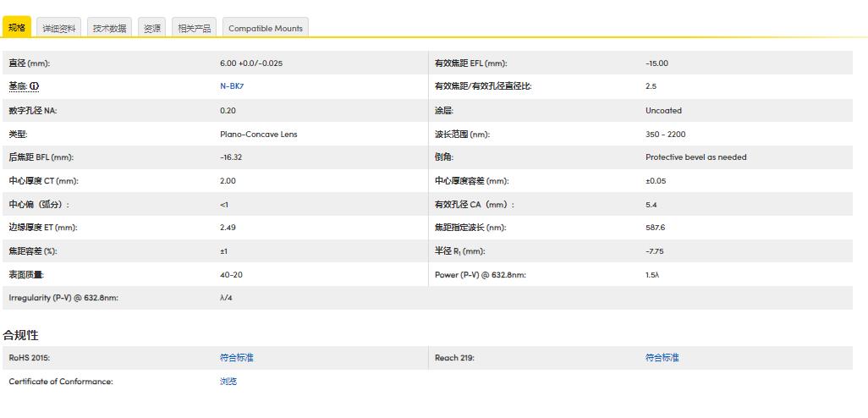Click the Protective bevel as needed text
This screenshot has width=868, height=418.
click(695, 157)
